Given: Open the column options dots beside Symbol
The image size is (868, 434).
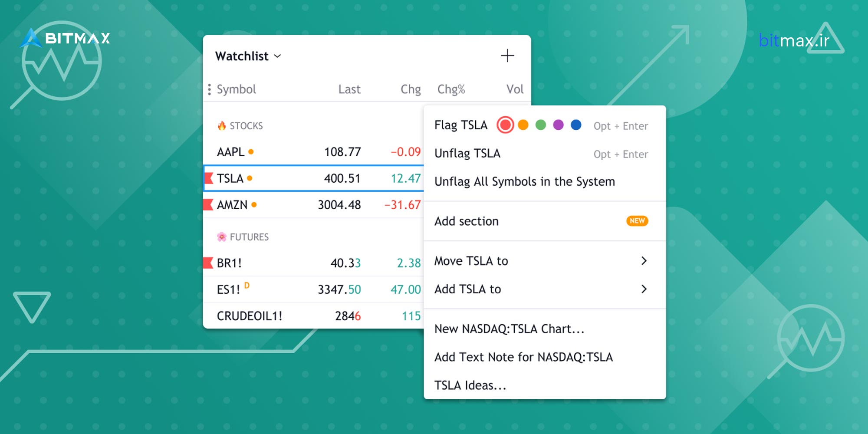Looking at the screenshot, I should [x=209, y=89].
